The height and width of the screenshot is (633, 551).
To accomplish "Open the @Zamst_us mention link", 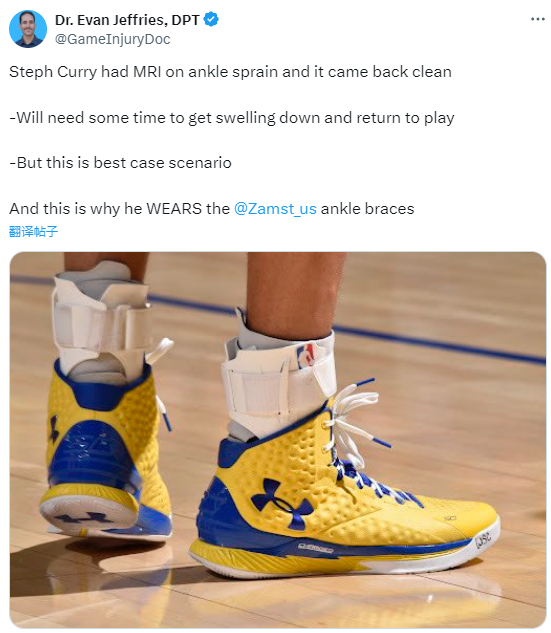I will [x=275, y=209].
